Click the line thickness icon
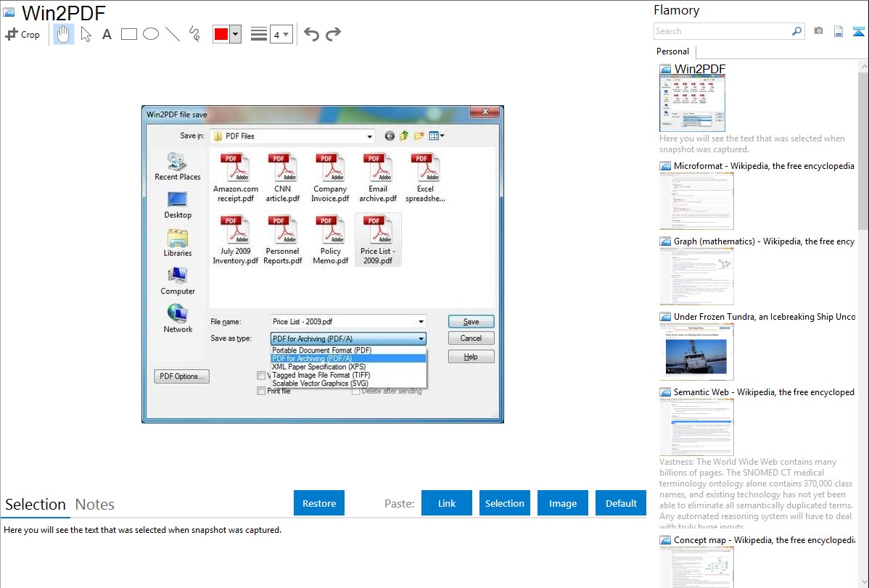The image size is (869, 588). [x=258, y=34]
